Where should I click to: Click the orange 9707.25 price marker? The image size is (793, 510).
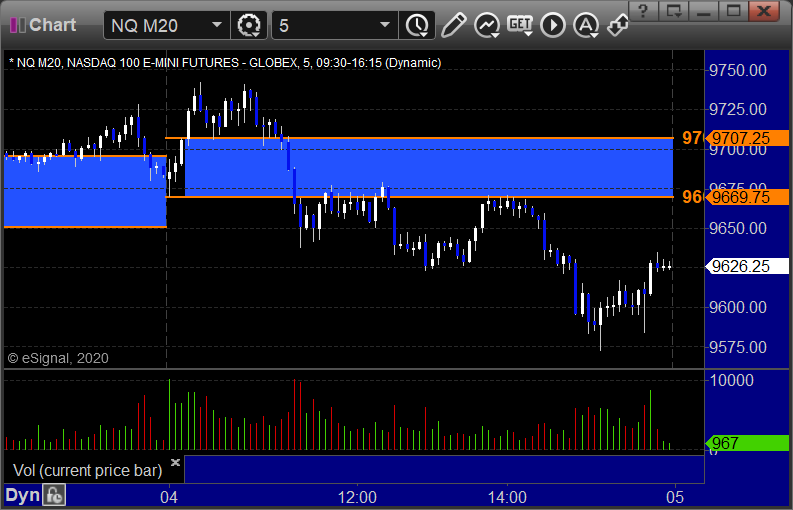coord(747,138)
